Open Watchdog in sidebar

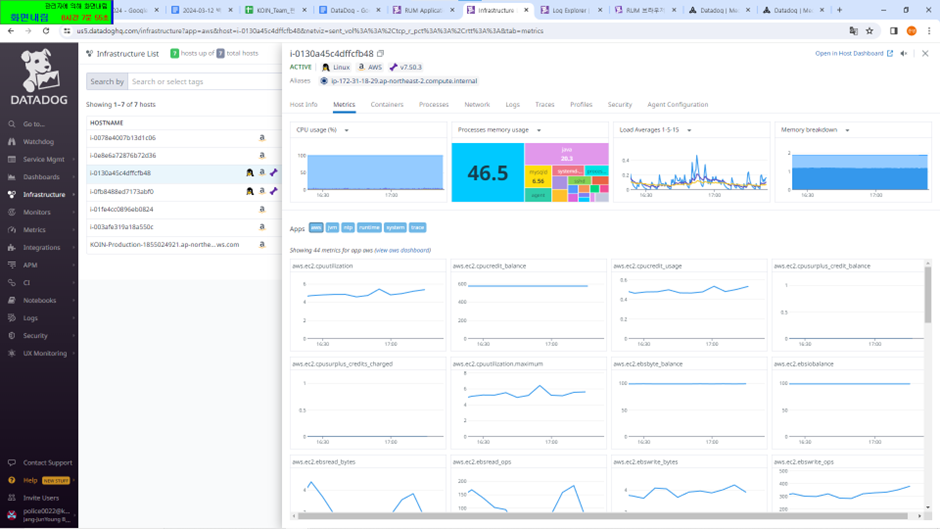click(x=38, y=142)
